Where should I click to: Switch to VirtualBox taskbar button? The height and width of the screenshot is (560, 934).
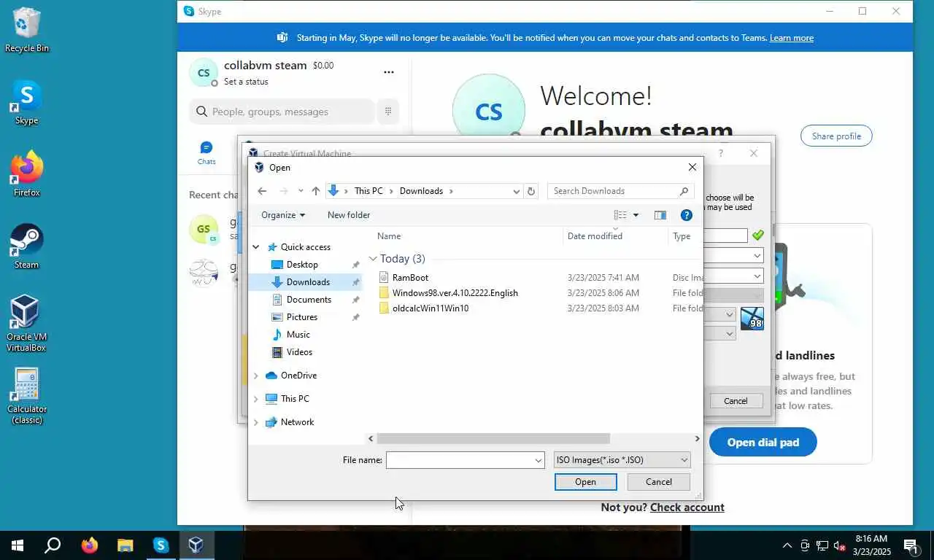(196, 545)
